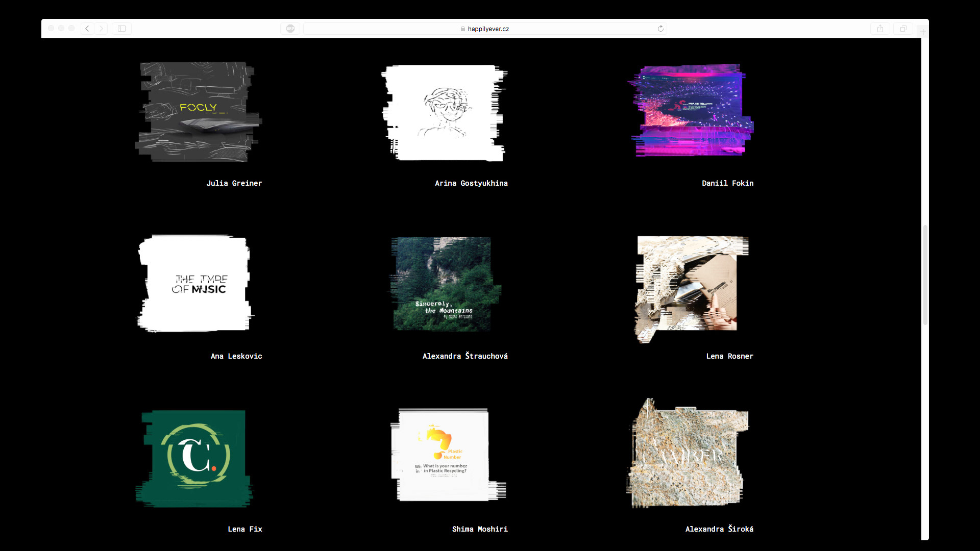Click the page's vertical scrollbar thumb
Screen dimensions: 980x551
925,274
